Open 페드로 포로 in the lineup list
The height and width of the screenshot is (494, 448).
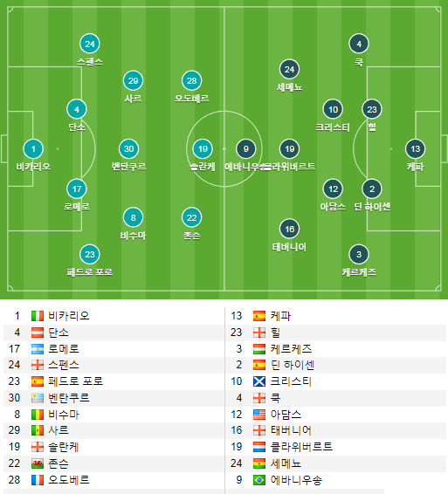click(75, 381)
